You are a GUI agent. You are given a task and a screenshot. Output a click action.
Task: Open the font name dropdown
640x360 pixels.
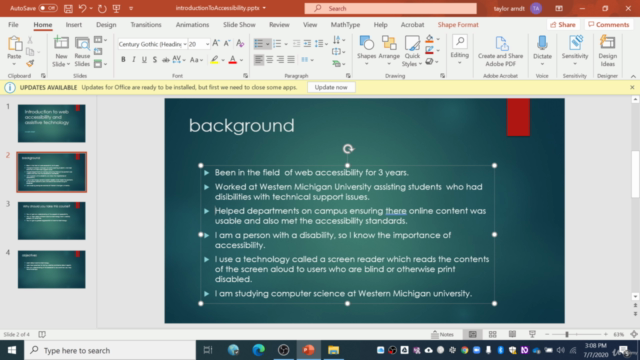185,44
